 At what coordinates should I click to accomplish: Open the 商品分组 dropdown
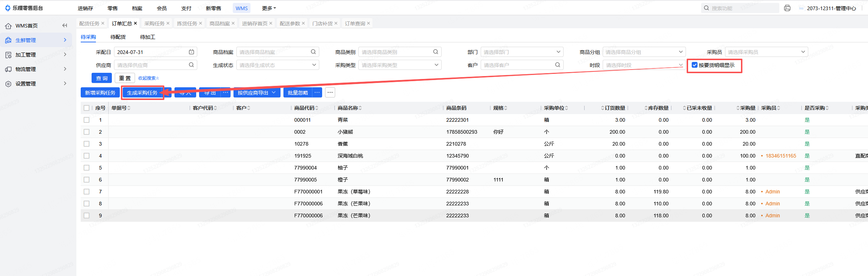644,52
